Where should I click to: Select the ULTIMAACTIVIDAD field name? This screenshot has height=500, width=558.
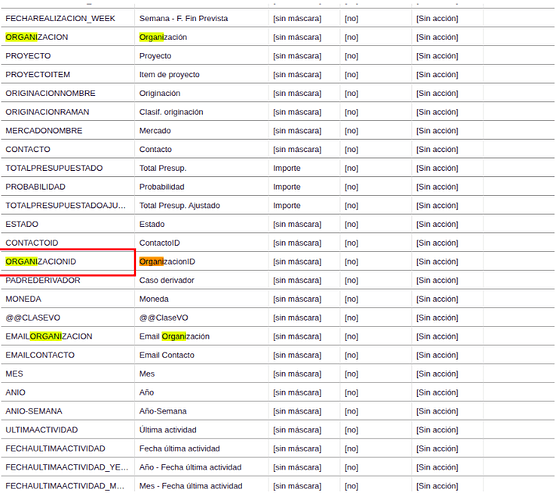point(42,430)
